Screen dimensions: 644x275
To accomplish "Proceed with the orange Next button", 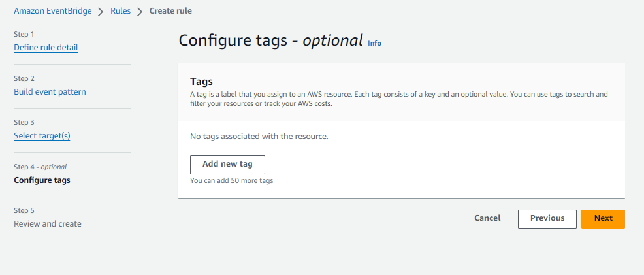I will 603,219.
